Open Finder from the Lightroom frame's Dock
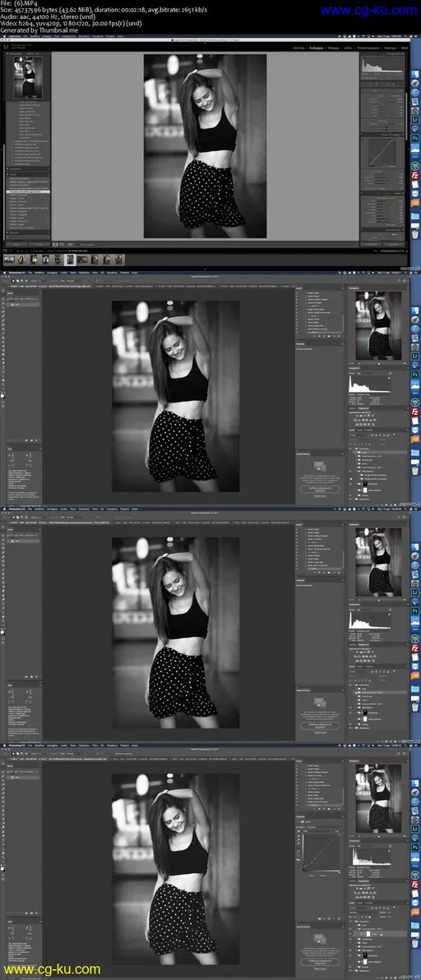Image resolution: width=421 pixels, height=980 pixels. pos(414,74)
